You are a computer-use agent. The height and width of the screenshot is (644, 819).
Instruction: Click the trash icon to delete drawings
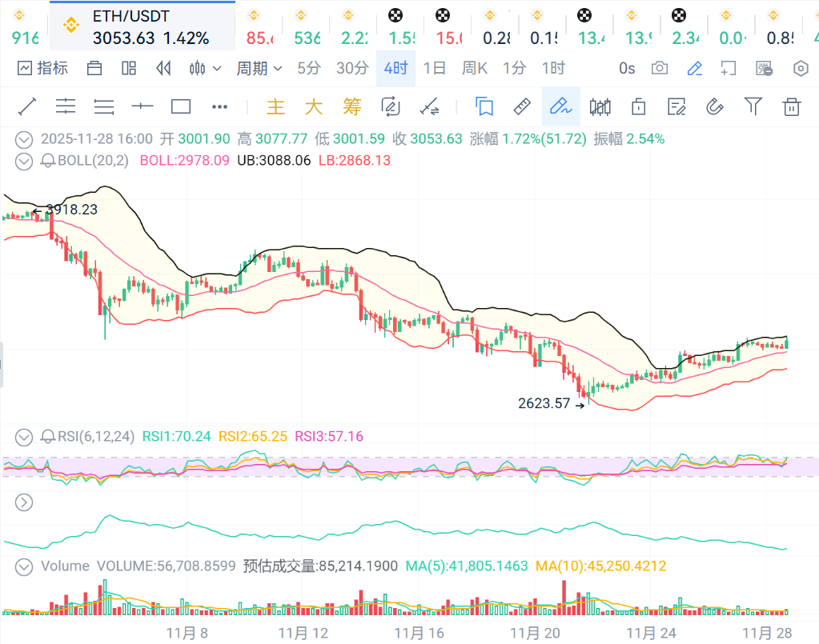pyautogui.click(x=792, y=106)
